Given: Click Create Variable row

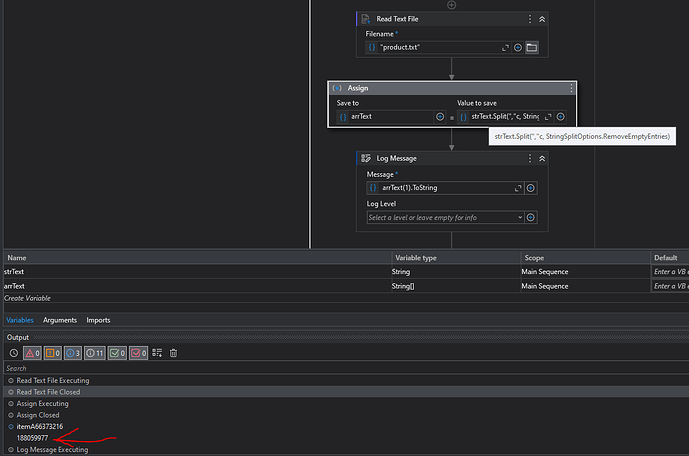Looking at the screenshot, I should (27, 298).
